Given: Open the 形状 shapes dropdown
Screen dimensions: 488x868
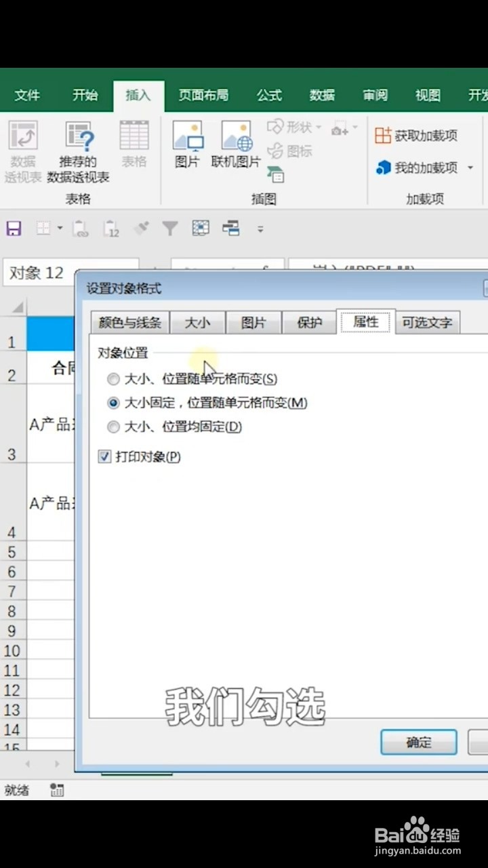Looking at the screenshot, I should 295,127.
